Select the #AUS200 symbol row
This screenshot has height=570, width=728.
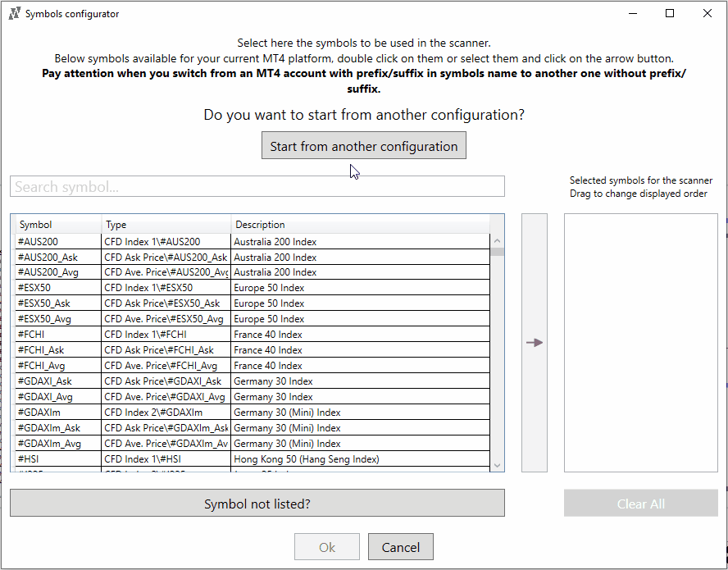[x=253, y=242]
